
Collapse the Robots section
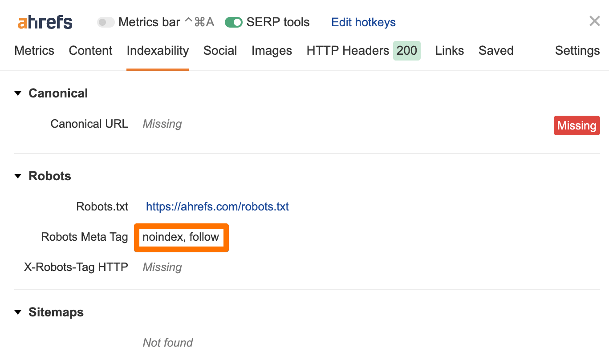tap(18, 176)
